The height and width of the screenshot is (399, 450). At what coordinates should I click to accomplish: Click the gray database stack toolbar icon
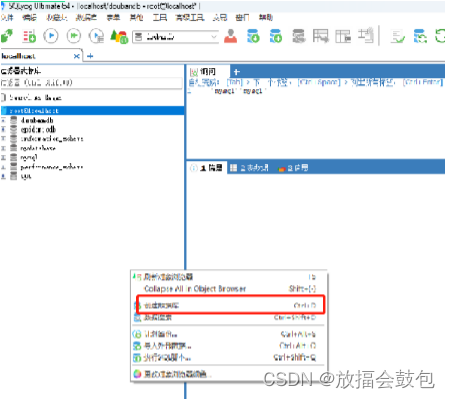299,36
